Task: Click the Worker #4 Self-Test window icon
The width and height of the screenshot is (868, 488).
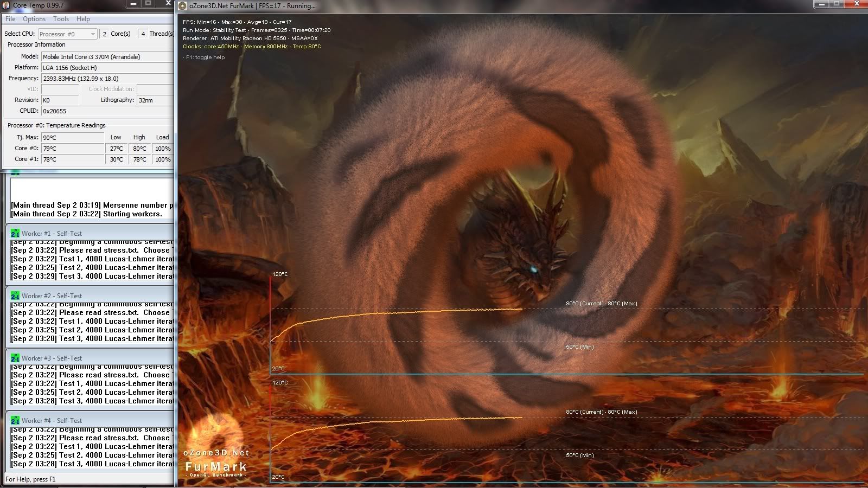Action: (x=15, y=421)
